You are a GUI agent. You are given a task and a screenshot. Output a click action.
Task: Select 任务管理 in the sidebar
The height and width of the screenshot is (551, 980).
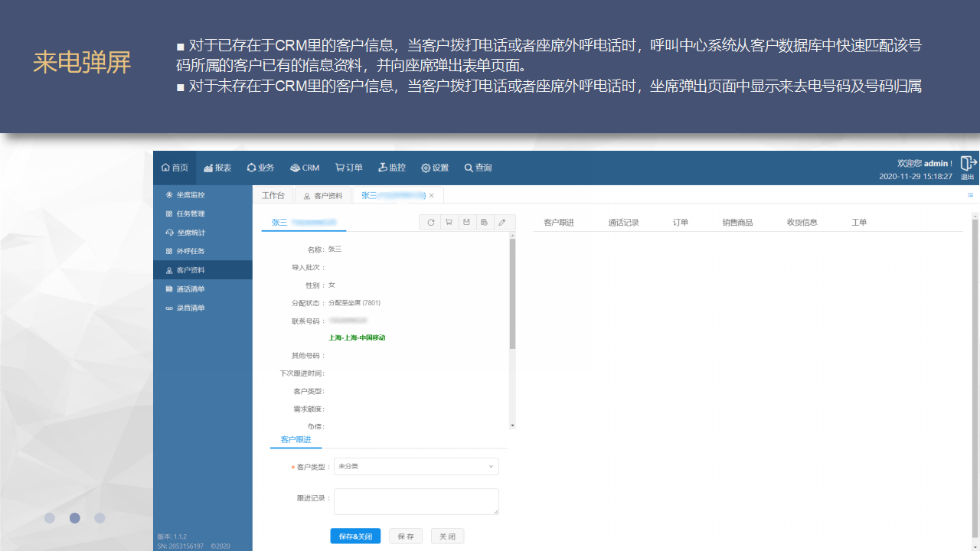(x=203, y=214)
